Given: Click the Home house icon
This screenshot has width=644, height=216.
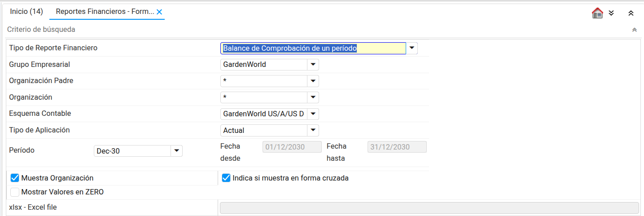Looking at the screenshot, I should pyautogui.click(x=597, y=13).
